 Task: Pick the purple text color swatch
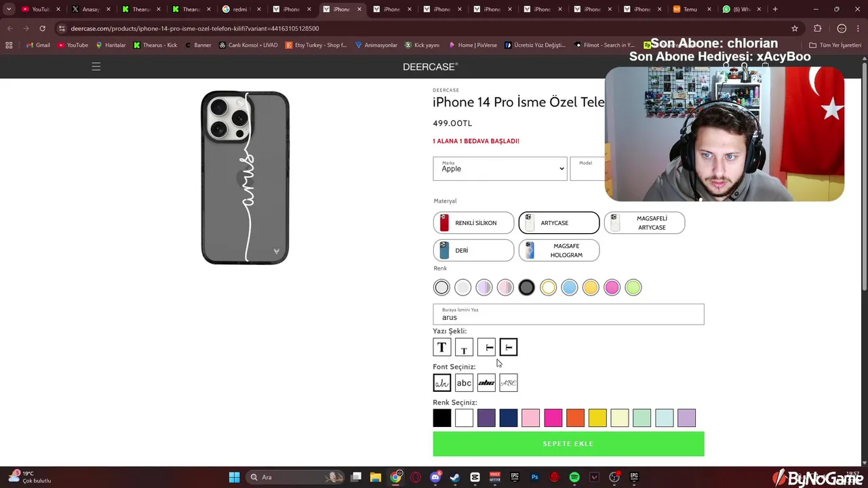[486, 418]
